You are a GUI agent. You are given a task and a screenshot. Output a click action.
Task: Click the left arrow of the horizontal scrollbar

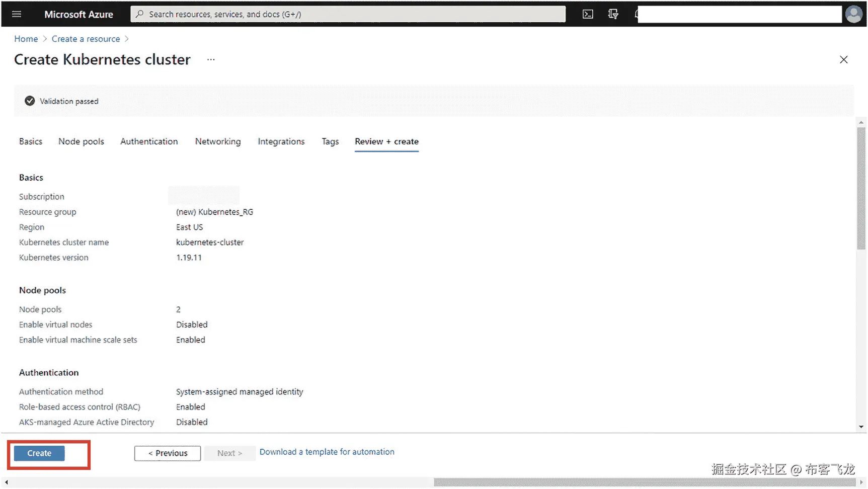7,482
